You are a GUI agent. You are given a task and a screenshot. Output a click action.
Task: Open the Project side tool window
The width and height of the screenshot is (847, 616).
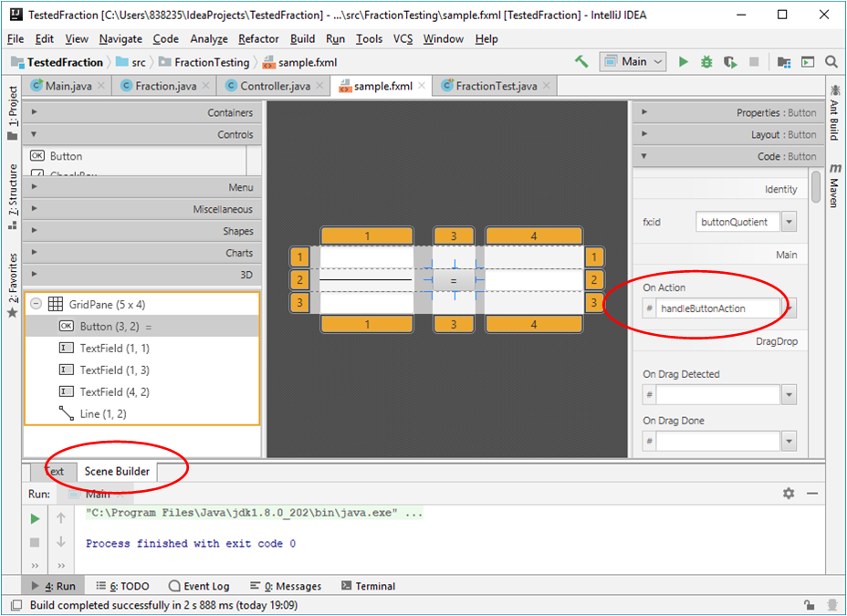[13, 113]
